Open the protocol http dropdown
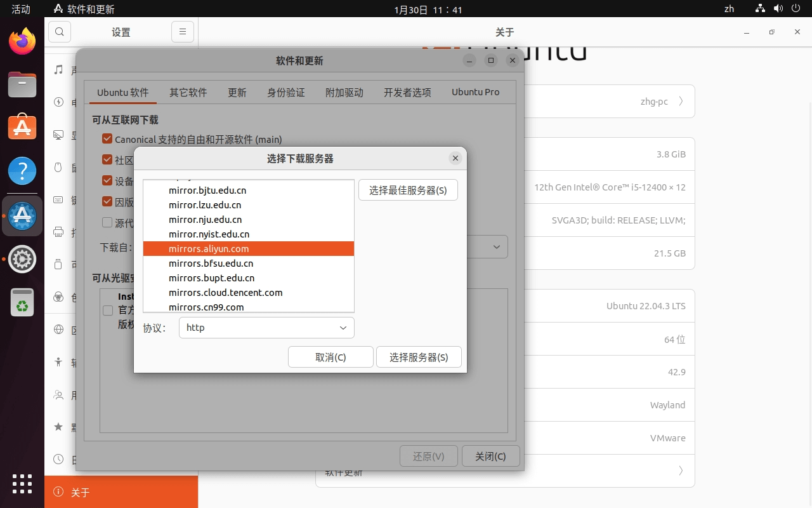Image resolution: width=812 pixels, height=508 pixels. [x=266, y=328]
